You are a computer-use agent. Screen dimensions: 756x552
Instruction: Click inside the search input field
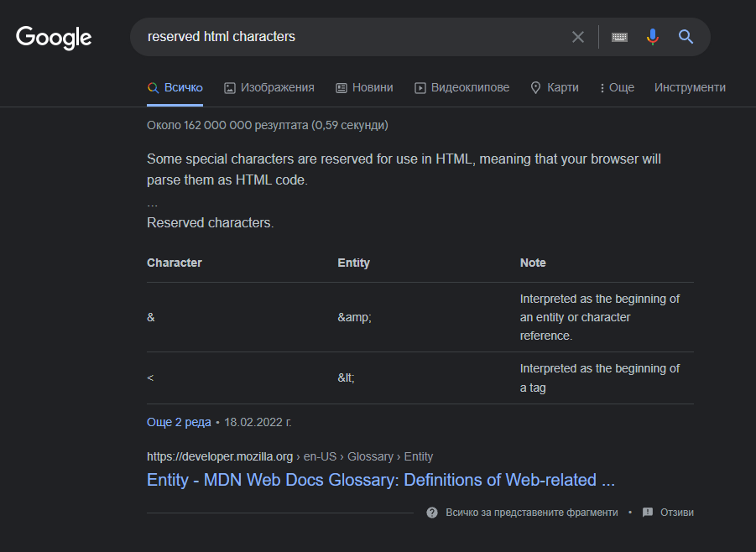tap(336, 36)
